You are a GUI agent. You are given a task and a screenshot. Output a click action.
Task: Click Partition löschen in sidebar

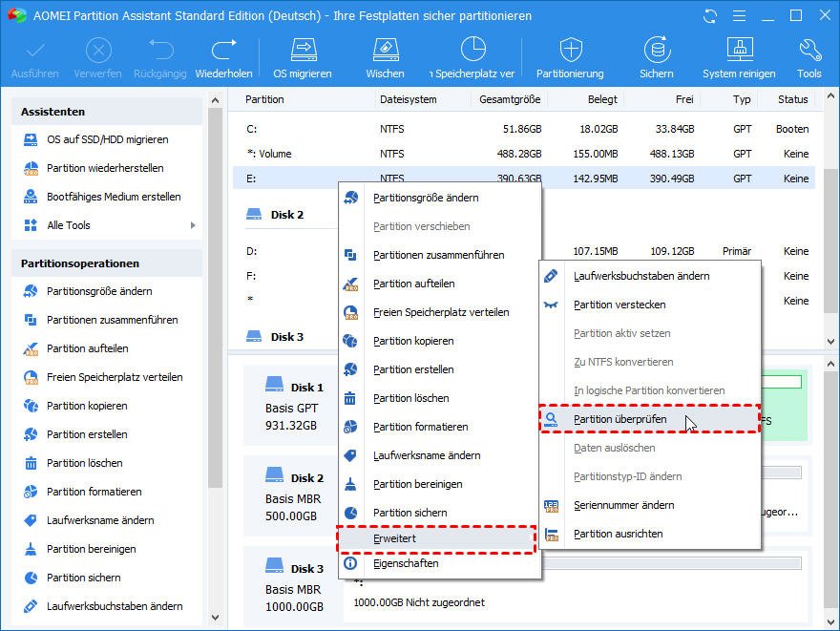pyautogui.click(x=85, y=463)
